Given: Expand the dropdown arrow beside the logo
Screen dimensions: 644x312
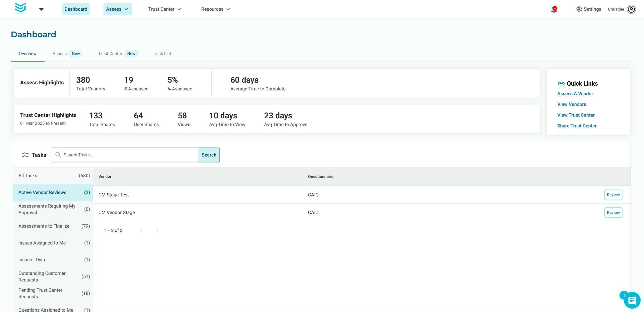Looking at the screenshot, I should [x=42, y=10].
